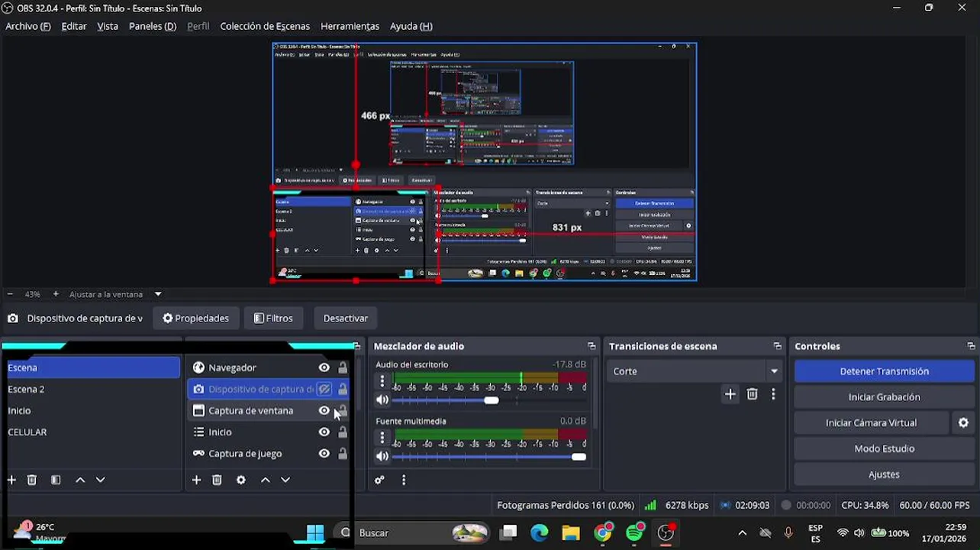Open virtual camera settings gear

[x=963, y=422]
